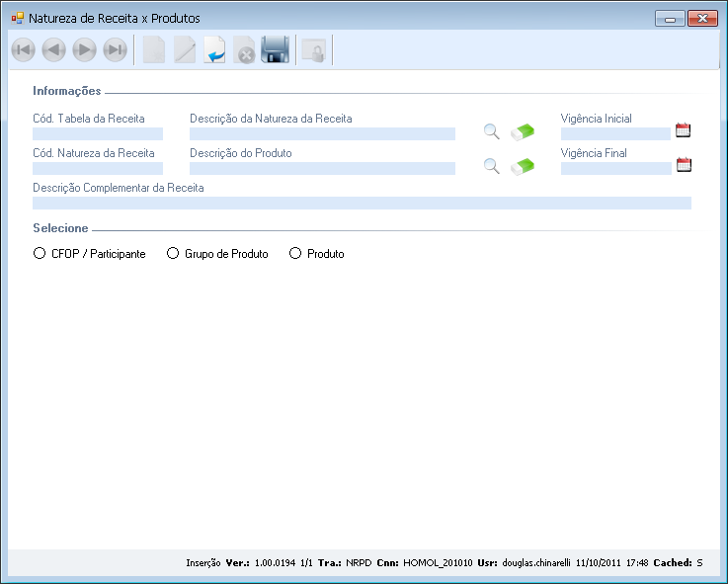728x584 pixels.
Task: Go to the first record in toolbar
Action: [24, 49]
